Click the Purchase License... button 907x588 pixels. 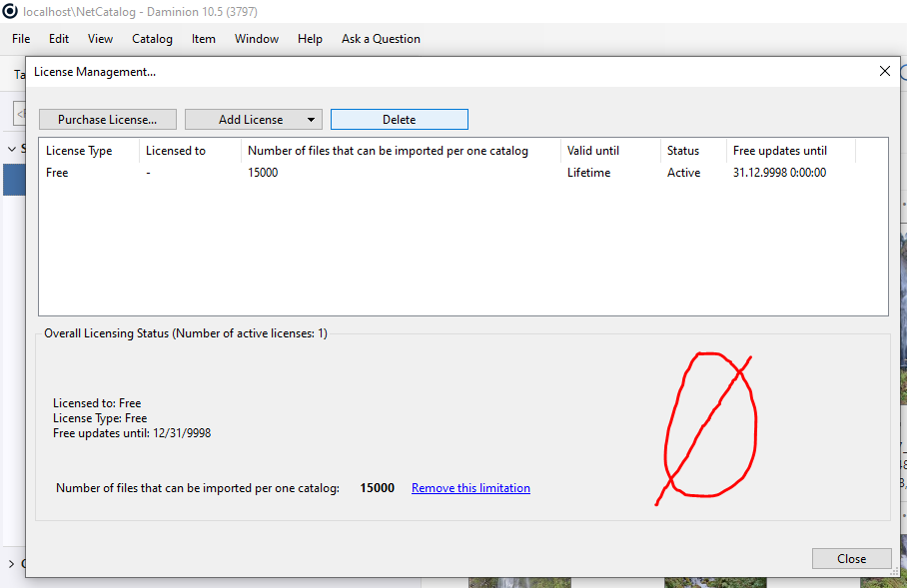click(107, 120)
